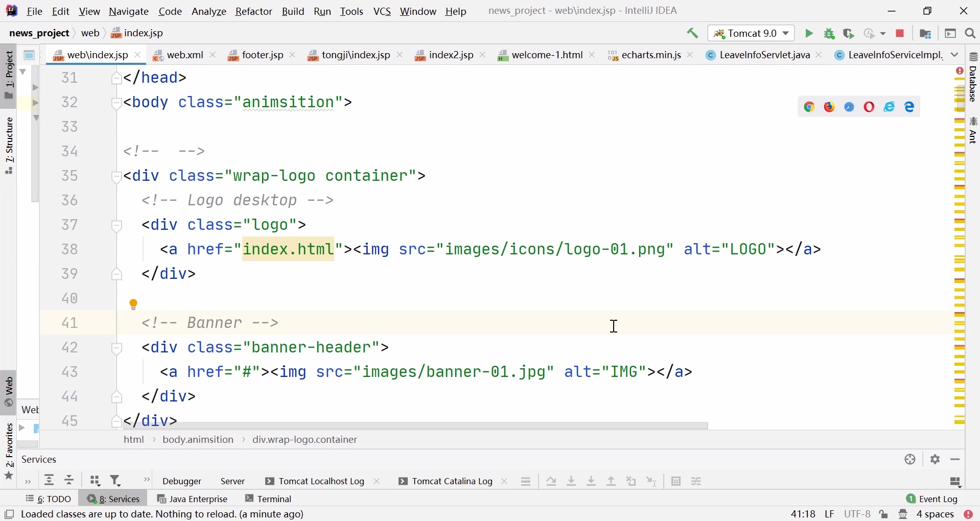Image resolution: width=980 pixels, height=521 pixels.
Task: Open the page in Chrome browser
Action: point(809,107)
